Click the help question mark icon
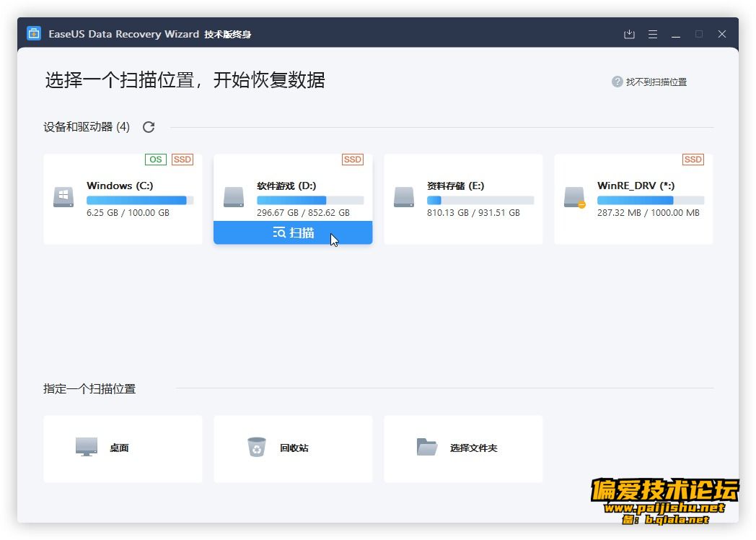 click(617, 82)
